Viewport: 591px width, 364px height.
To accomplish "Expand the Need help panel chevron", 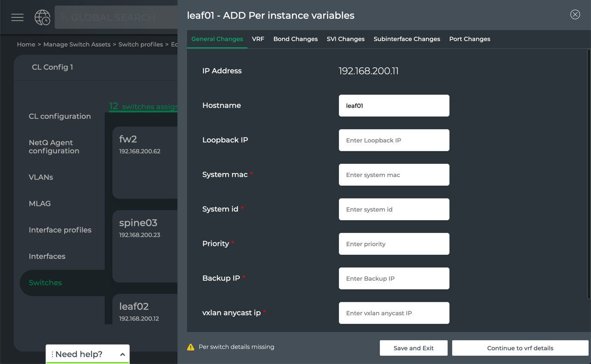I will (122, 354).
